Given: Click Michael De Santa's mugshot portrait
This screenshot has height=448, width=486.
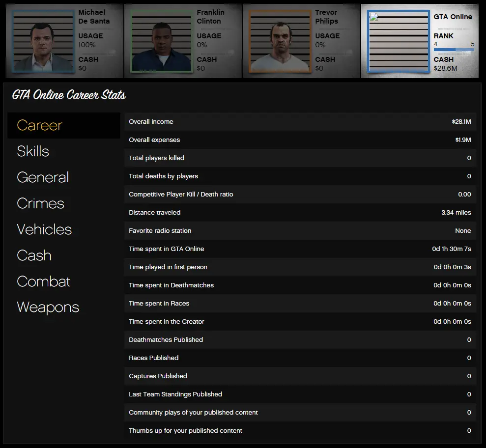Looking at the screenshot, I should pos(44,42).
